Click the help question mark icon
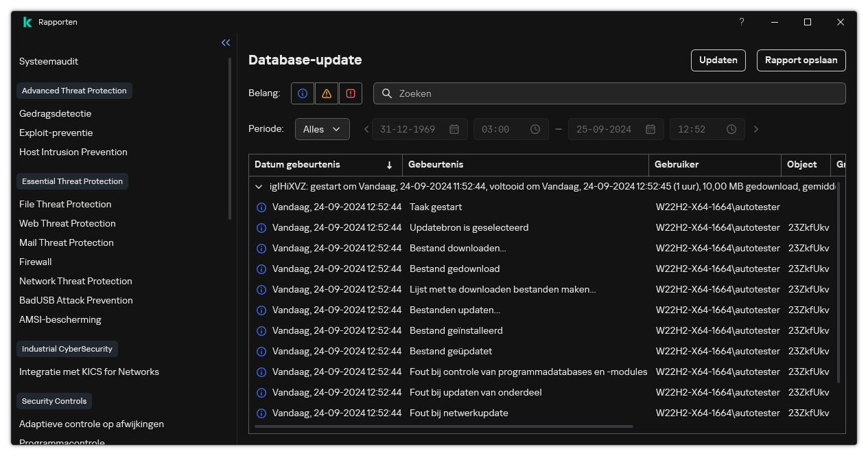The width and height of the screenshot is (868, 456). tap(741, 22)
